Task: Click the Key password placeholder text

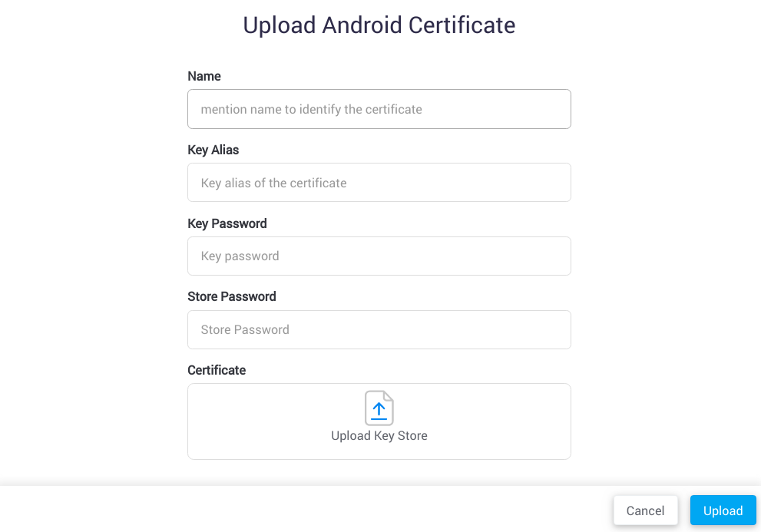Action: coord(240,256)
